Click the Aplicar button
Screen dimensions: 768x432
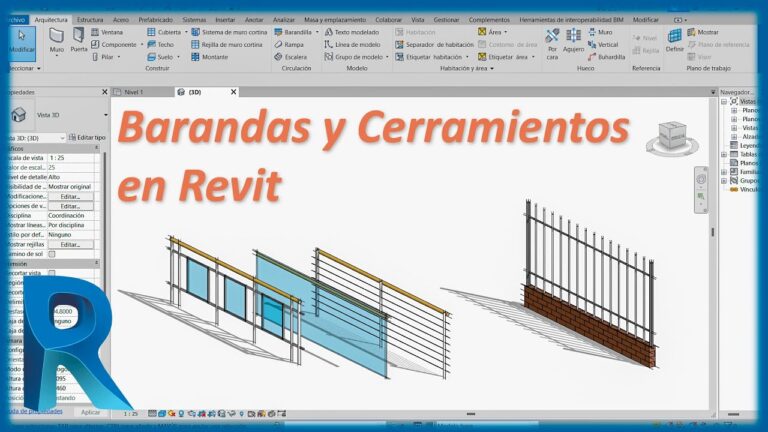click(90, 412)
